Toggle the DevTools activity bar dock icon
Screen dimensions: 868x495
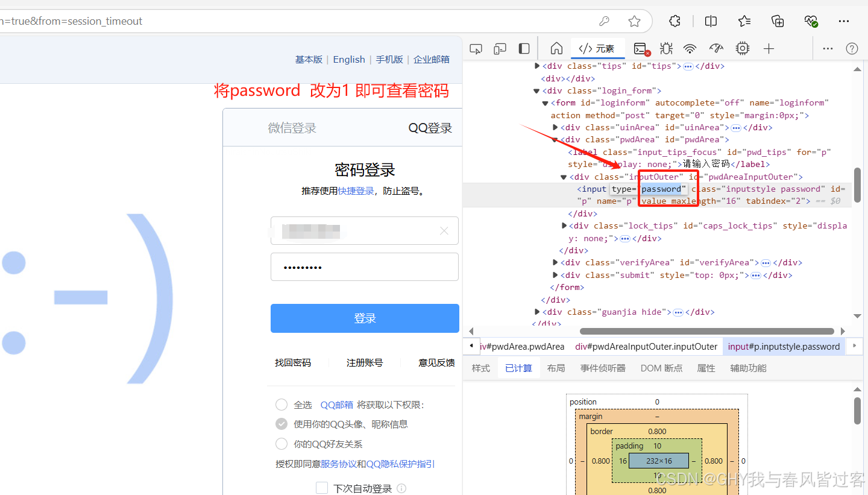click(x=524, y=49)
